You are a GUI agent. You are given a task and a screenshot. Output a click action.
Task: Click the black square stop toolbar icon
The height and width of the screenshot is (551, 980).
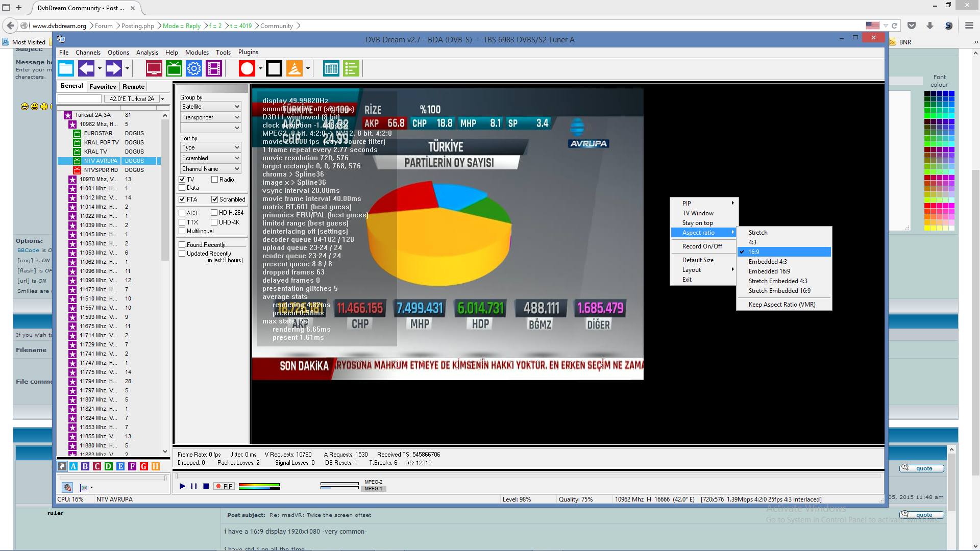(x=274, y=68)
